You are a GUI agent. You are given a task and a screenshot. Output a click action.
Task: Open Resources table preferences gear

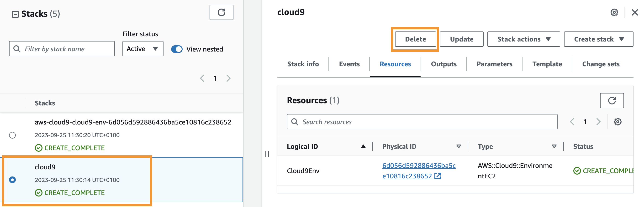coord(618,122)
